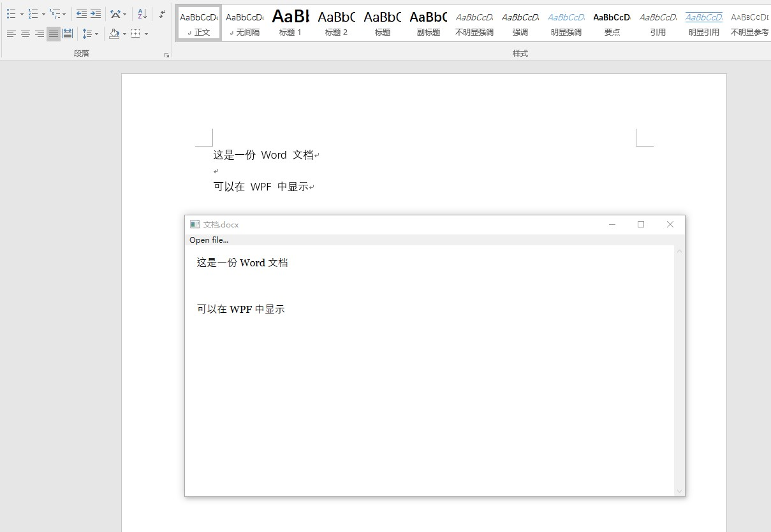Toggle center text alignment
This screenshot has width=771, height=532.
[x=24, y=34]
